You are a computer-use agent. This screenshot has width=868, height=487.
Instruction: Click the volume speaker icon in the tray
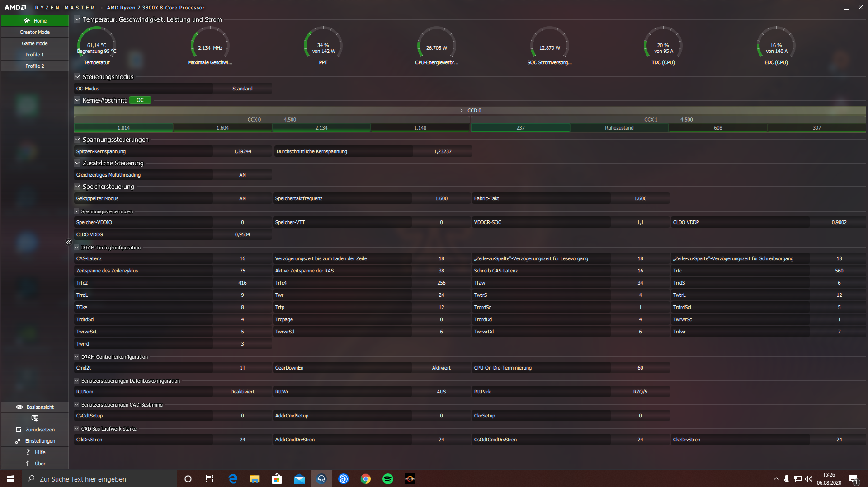tap(809, 479)
